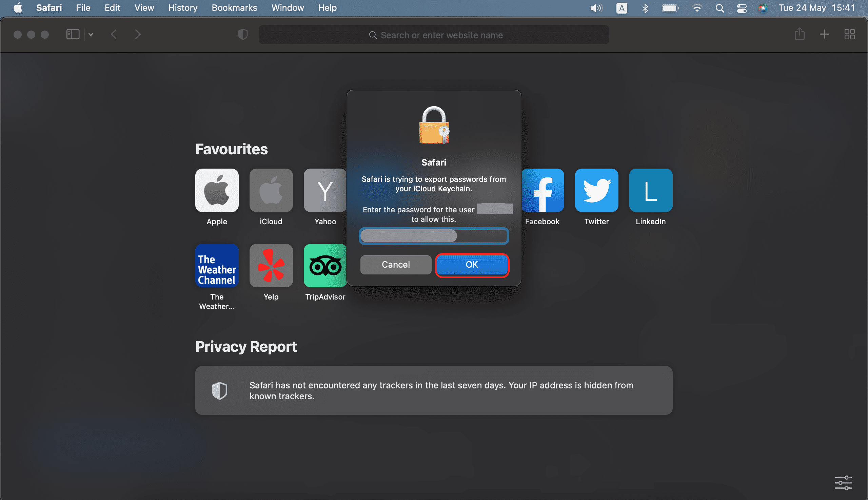Open the Bookmarks menu in Safari
This screenshot has width=868, height=500.
point(234,8)
